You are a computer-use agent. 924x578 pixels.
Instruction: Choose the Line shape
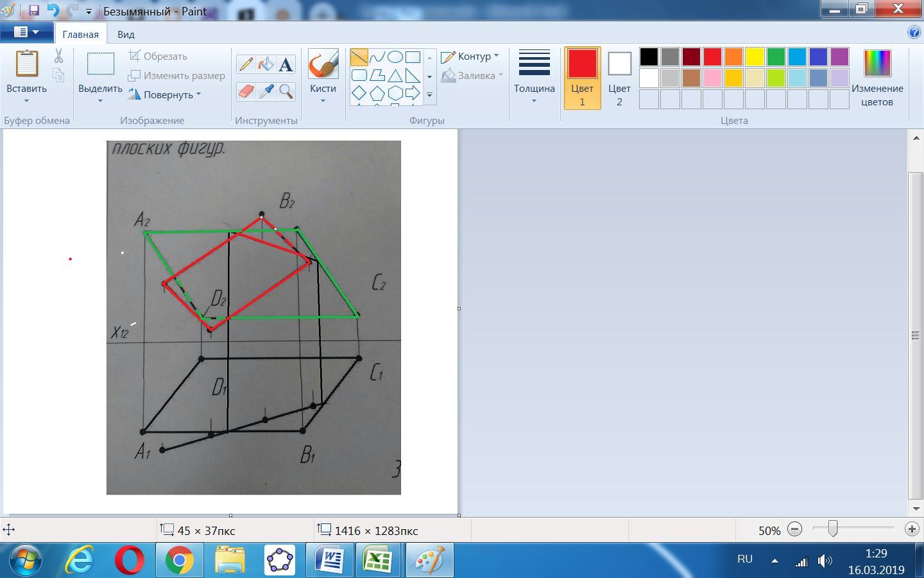pyautogui.click(x=359, y=57)
